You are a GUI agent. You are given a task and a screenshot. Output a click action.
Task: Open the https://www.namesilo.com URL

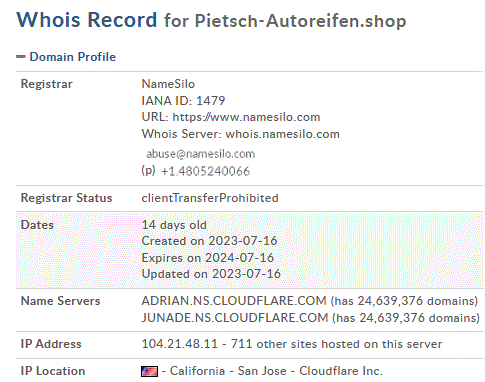pyautogui.click(x=246, y=117)
